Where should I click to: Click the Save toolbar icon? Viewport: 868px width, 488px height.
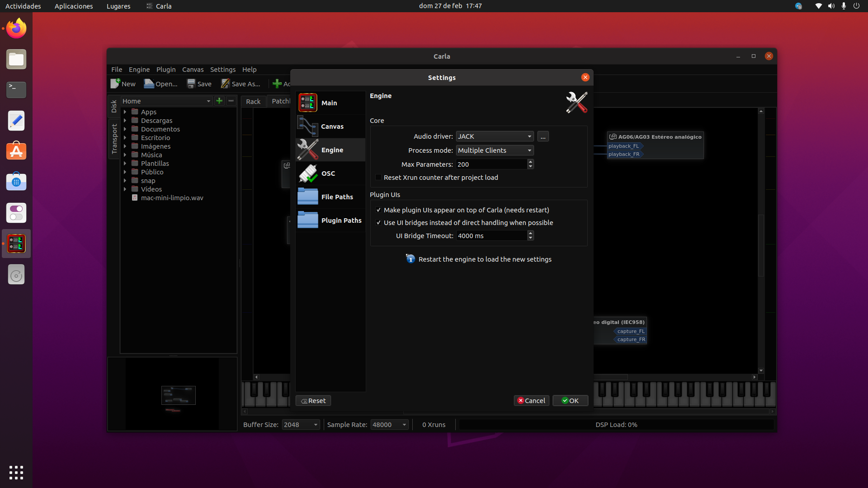click(x=191, y=84)
